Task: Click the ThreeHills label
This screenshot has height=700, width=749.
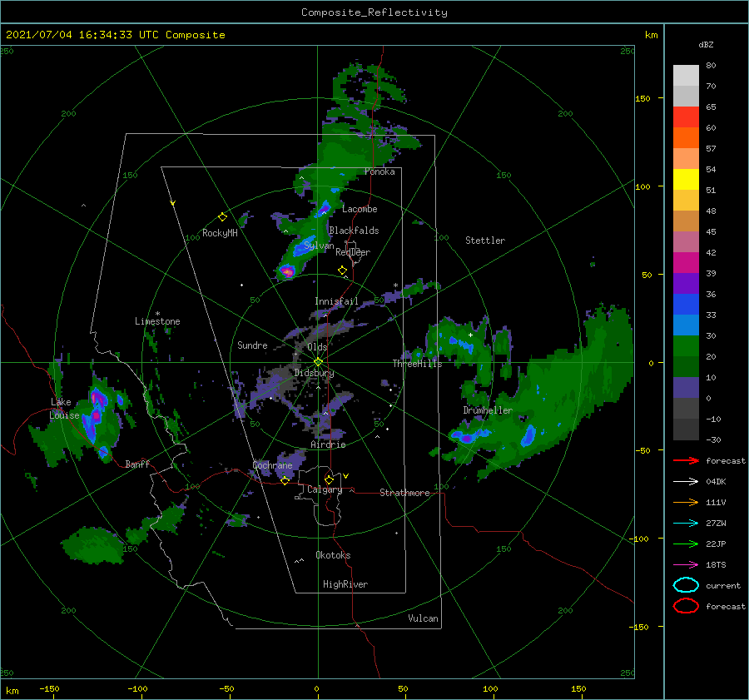Action: (x=418, y=364)
